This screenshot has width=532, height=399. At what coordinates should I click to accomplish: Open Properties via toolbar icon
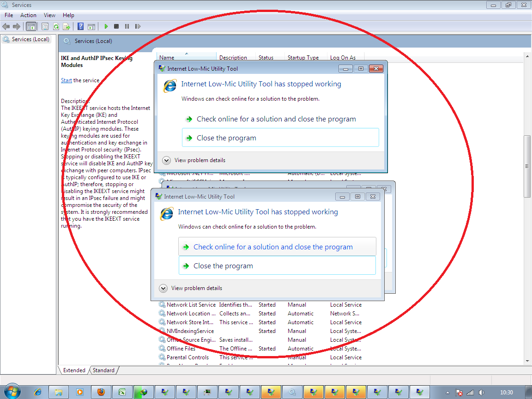(45, 26)
